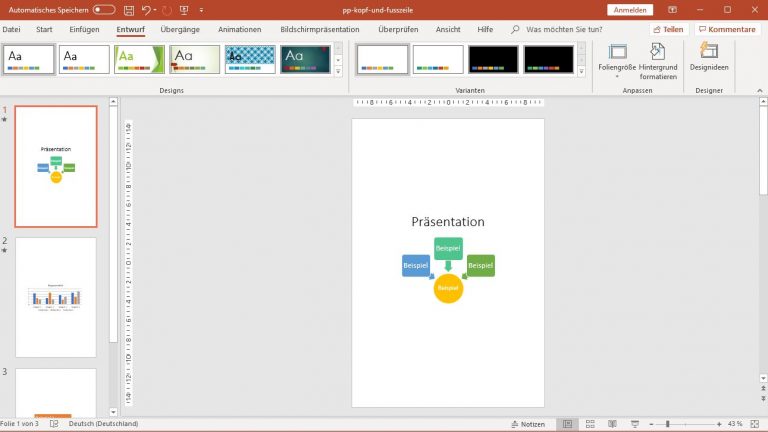The image size is (768, 432).
Task: Start presentation from beginning icon
Action: [x=184, y=10]
